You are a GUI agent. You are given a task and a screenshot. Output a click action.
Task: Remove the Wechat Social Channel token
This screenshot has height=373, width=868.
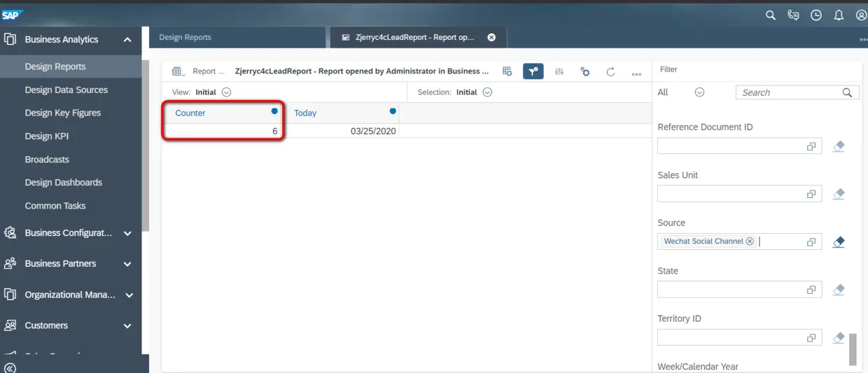750,241
